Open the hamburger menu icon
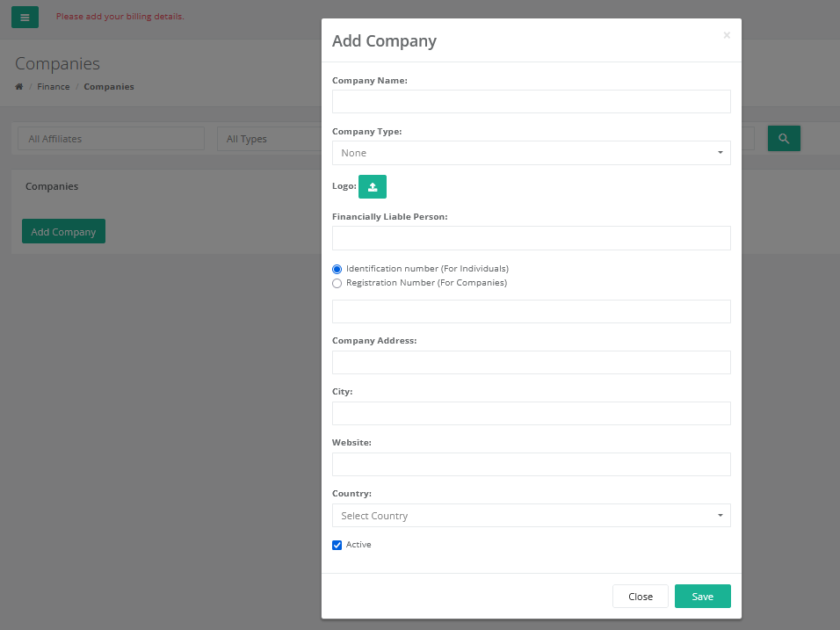840x630 pixels. pos(25,18)
